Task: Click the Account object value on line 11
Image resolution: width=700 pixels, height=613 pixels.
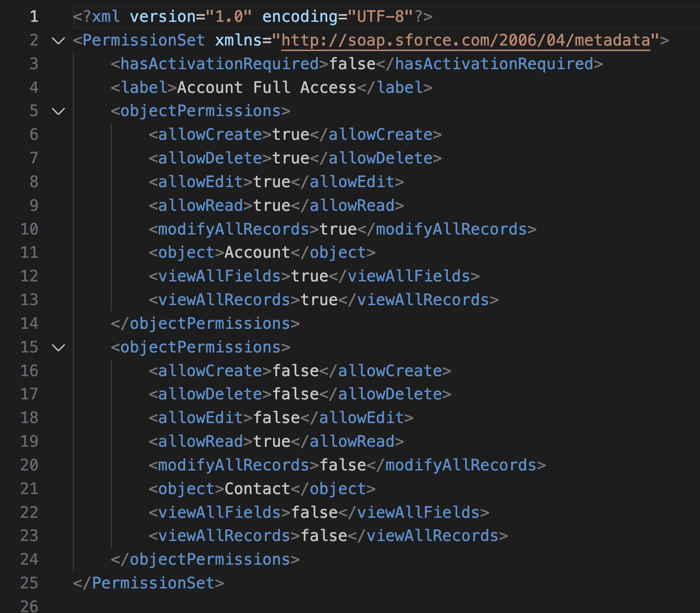Action: click(257, 253)
